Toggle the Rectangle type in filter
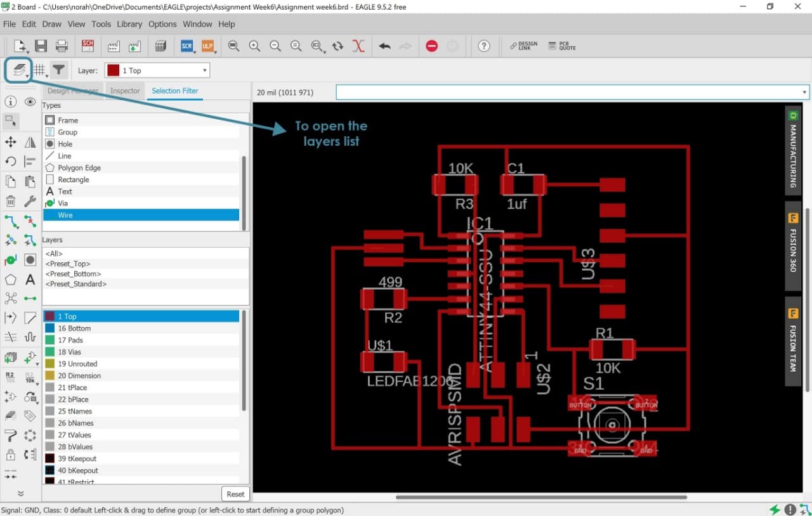Viewport: 812px width, 516px height. click(x=141, y=179)
